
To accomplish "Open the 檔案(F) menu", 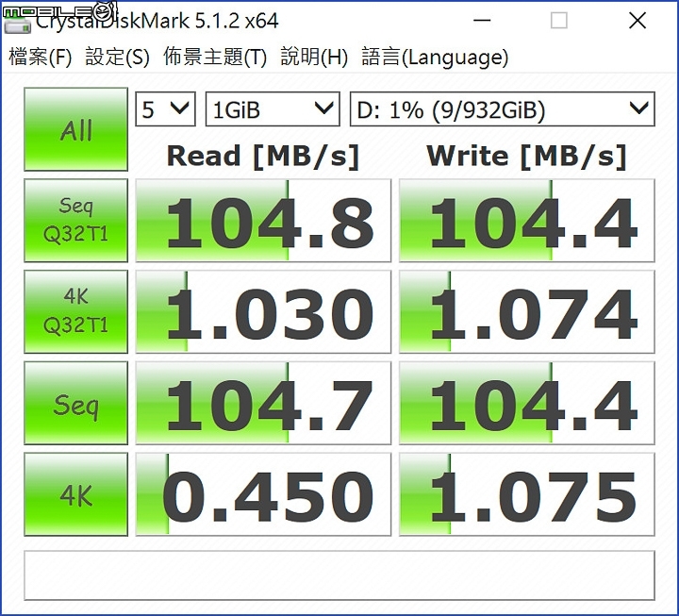I will 40,57.
